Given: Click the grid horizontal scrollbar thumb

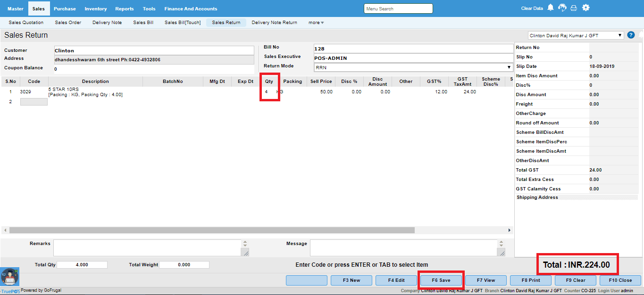Looking at the screenshot, I should click(x=212, y=230).
